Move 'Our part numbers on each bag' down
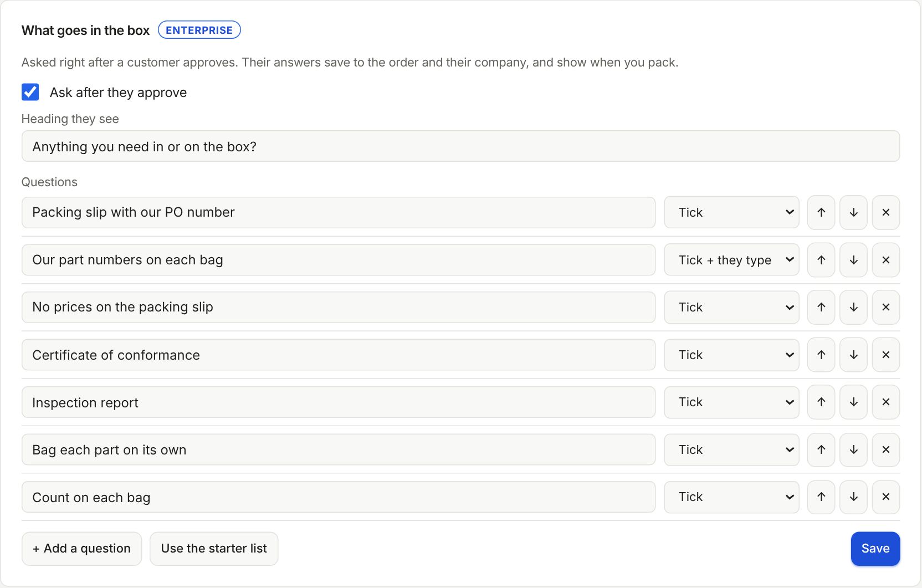The width and height of the screenshot is (922, 588). 853,260
